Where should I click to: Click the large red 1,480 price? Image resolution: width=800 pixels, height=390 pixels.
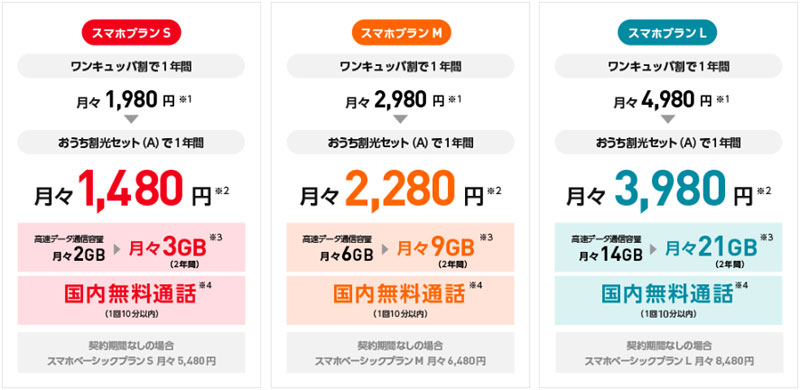(132, 191)
